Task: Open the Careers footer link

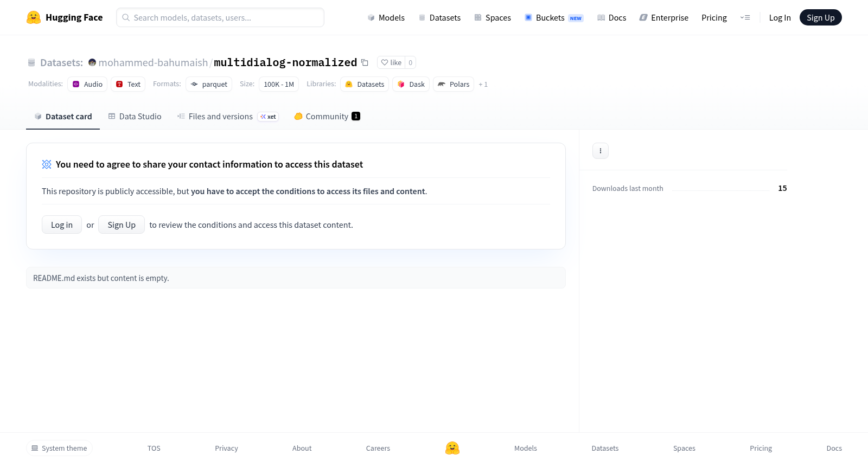Action: pyautogui.click(x=378, y=448)
